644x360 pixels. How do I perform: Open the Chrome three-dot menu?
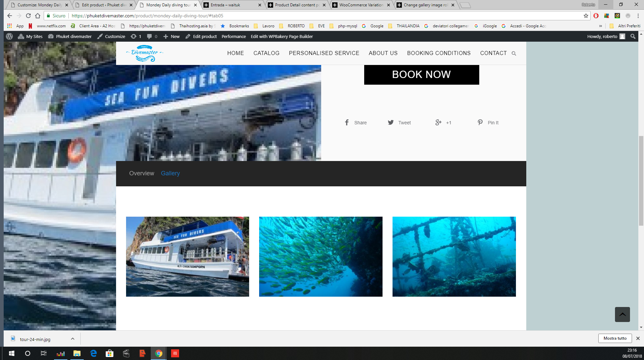(638, 16)
